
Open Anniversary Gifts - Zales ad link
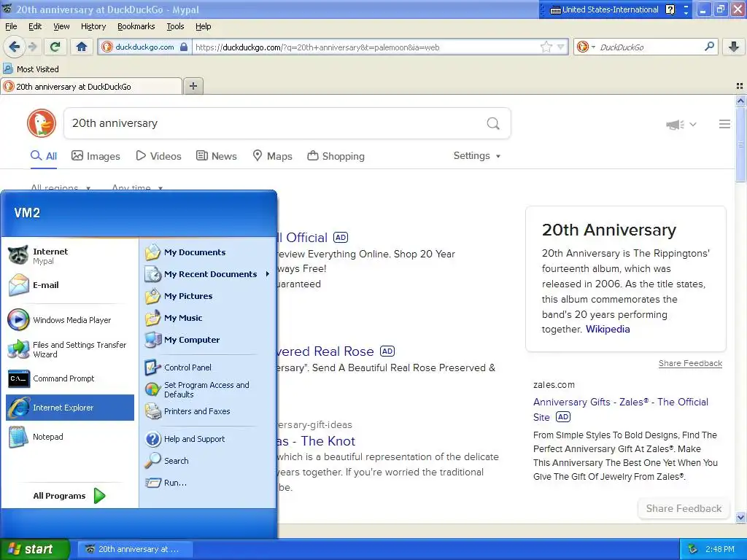click(x=621, y=409)
